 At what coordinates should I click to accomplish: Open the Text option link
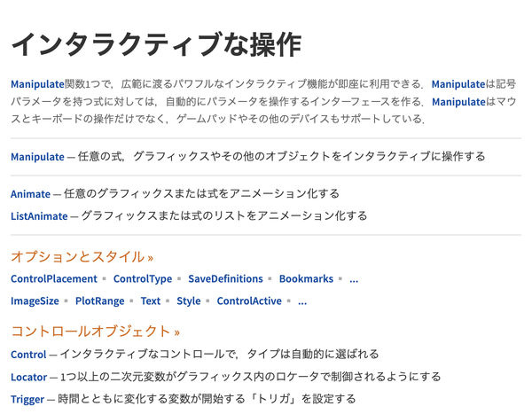point(151,301)
